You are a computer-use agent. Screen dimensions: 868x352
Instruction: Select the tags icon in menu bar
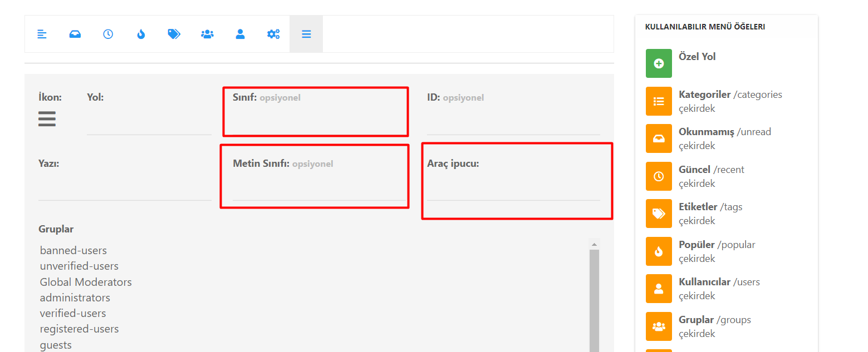174,34
